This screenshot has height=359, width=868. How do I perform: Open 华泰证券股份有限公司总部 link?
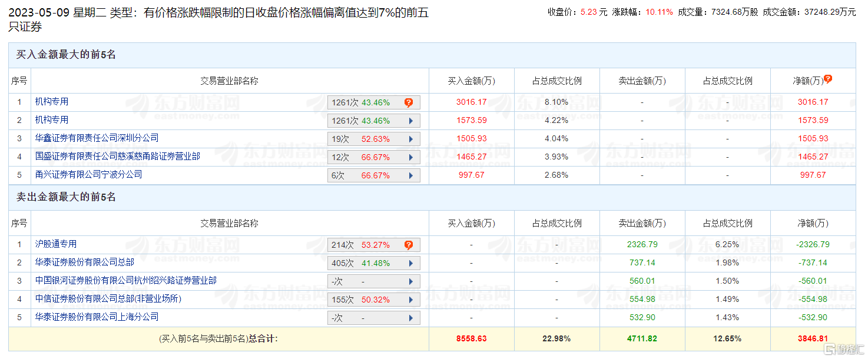coord(85,262)
